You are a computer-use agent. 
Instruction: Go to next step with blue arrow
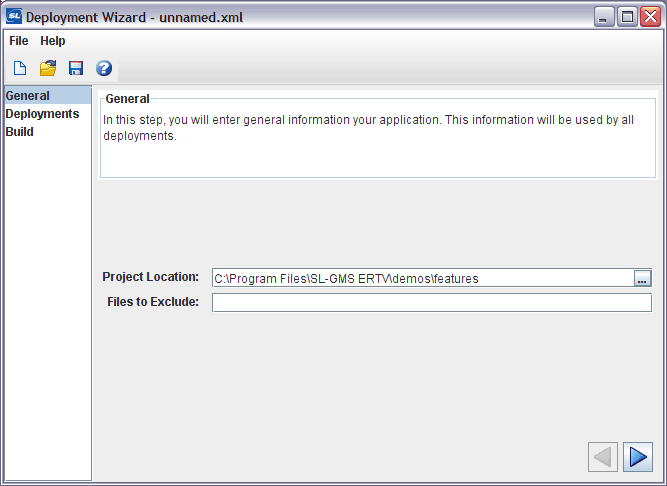coord(638,457)
